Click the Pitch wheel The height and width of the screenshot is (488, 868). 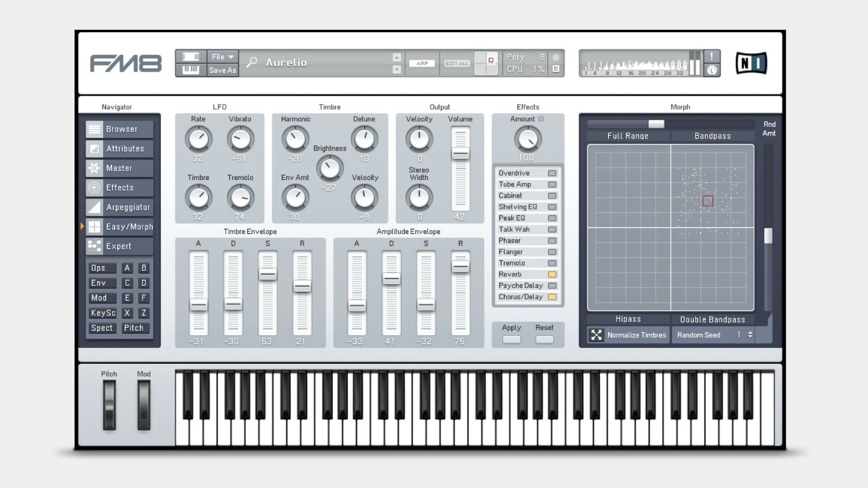point(109,406)
